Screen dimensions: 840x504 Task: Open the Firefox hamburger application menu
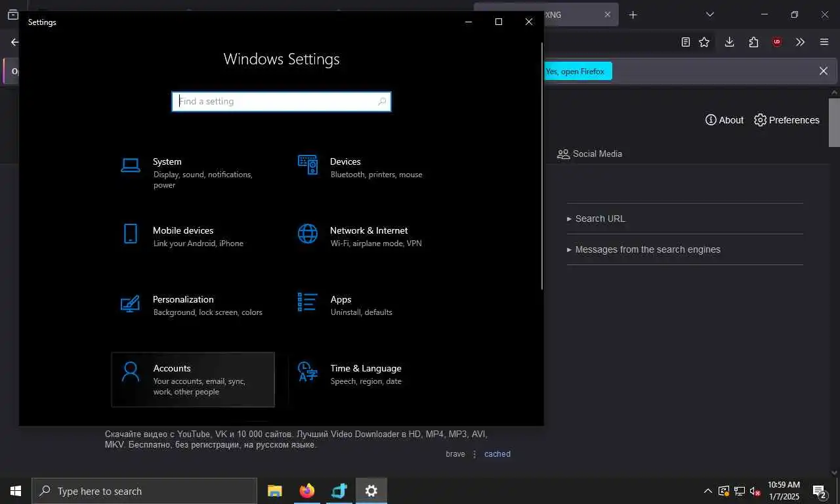click(824, 42)
